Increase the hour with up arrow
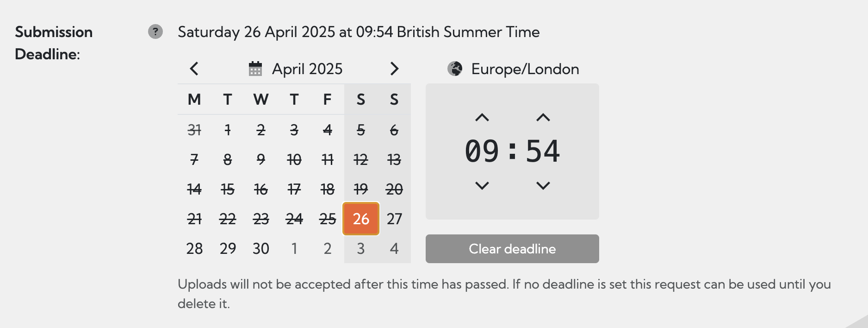This screenshot has height=328, width=868. click(x=482, y=118)
